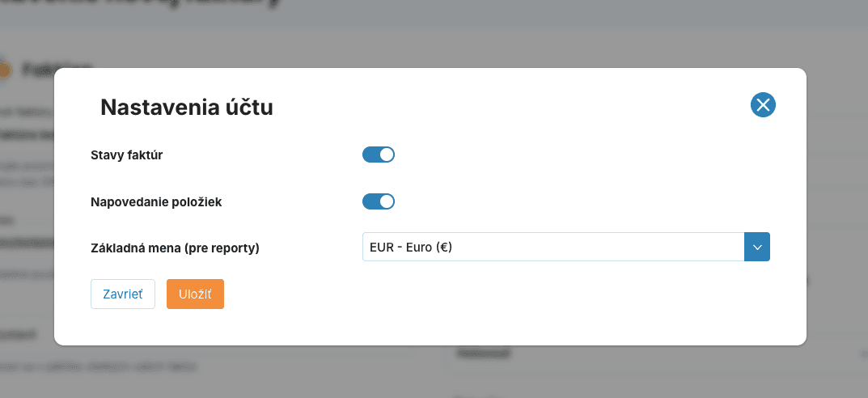Turn off the Napovedanie položiek switch
This screenshot has width=868, height=398.
pyautogui.click(x=378, y=201)
